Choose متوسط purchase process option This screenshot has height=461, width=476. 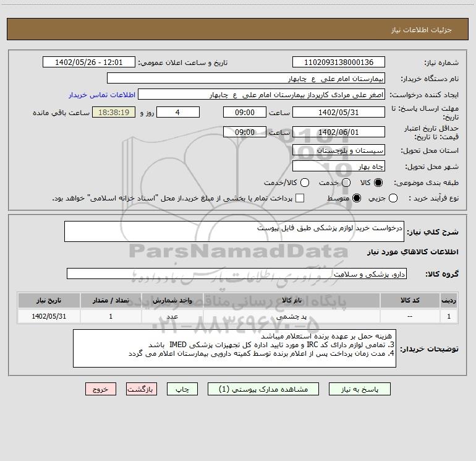(x=357, y=199)
